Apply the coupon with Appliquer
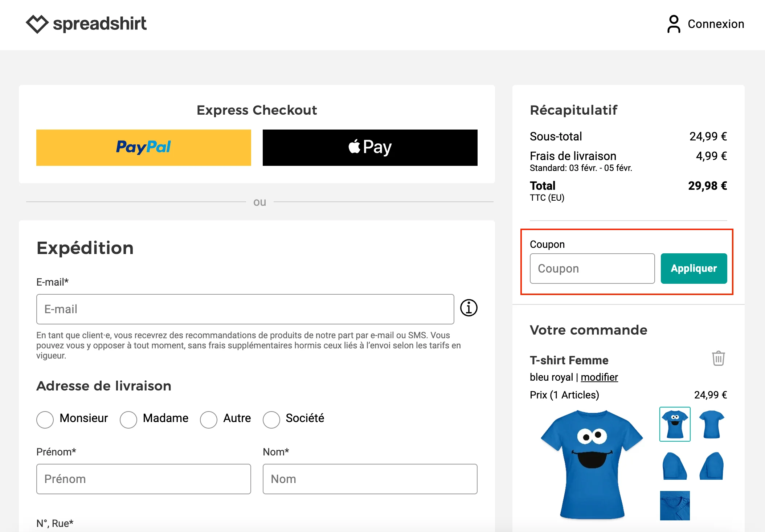 click(x=694, y=268)
